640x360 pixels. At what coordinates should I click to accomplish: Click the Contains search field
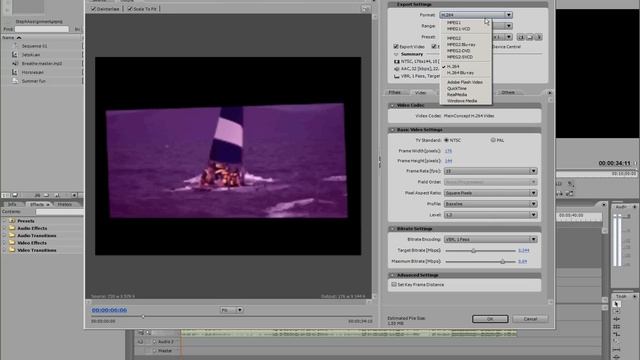coord(59,212)
